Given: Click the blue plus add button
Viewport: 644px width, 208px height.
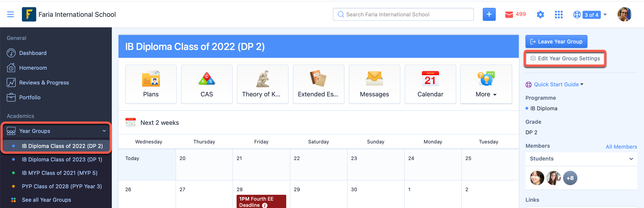Looking at the screenshot, I should 489,14.
